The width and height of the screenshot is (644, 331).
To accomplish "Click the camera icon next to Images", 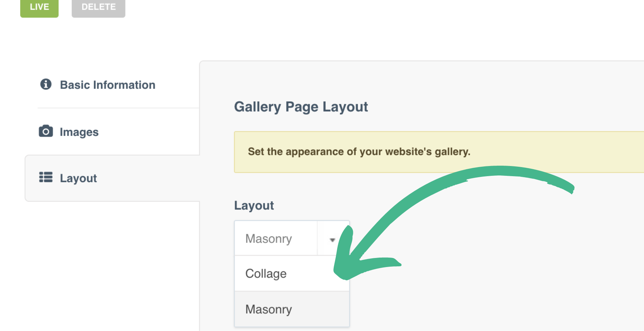I will [46, 131].
